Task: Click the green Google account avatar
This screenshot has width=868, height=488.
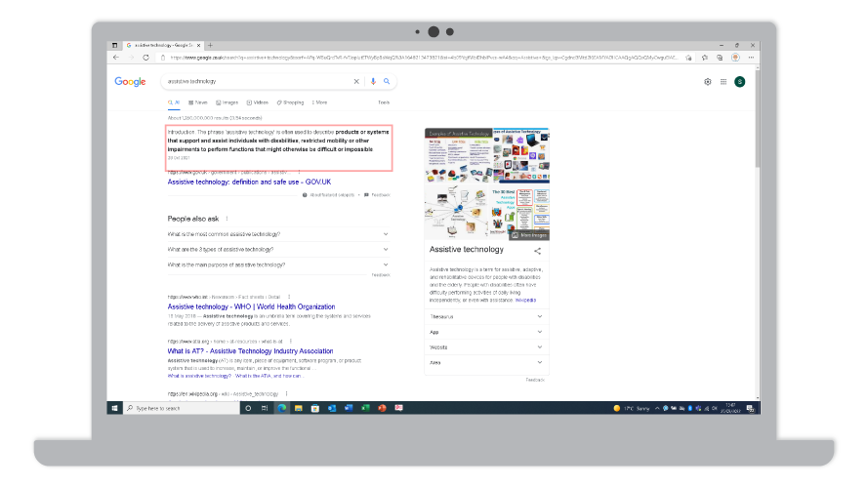Action: point(739,82)
